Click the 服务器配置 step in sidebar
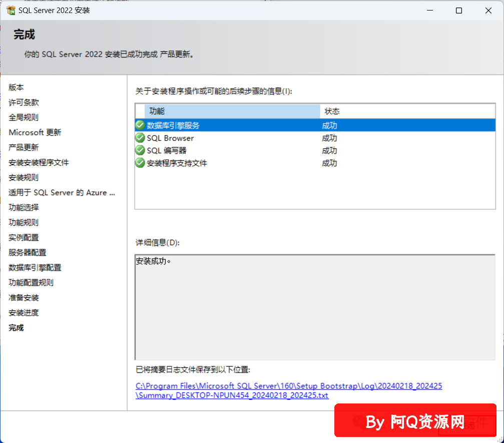 [28, 252]
